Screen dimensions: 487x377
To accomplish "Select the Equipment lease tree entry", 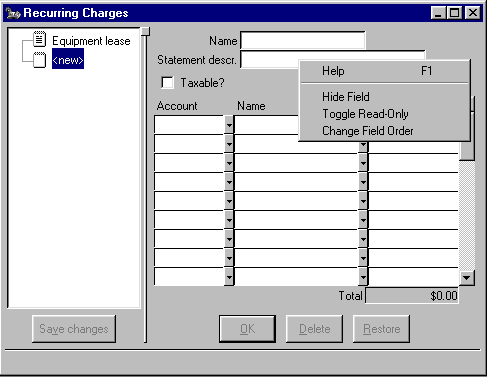I will pyautogui.click(x=91, y=41).
